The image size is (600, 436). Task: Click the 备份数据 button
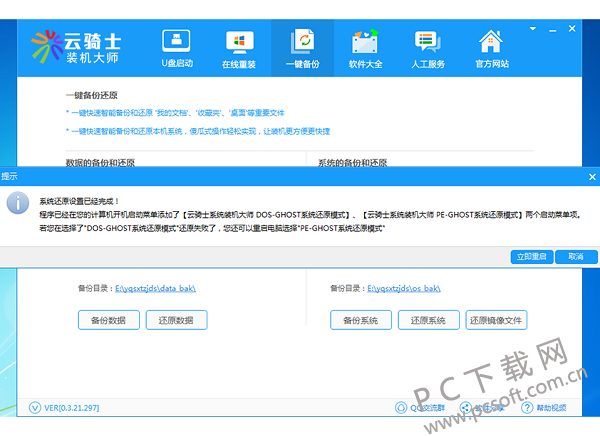pos(109,320)
